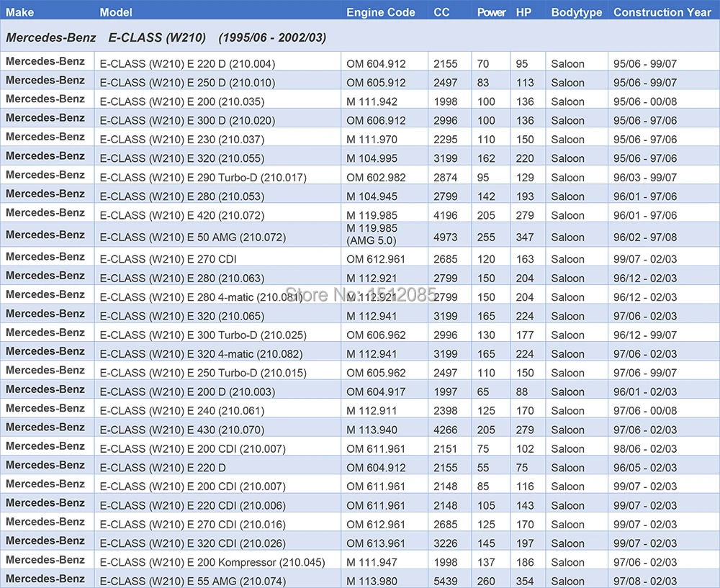Screen dimensions: 720x588
Task: Select model E 320 4-matic (210.082)
Action: coord(201,354)
